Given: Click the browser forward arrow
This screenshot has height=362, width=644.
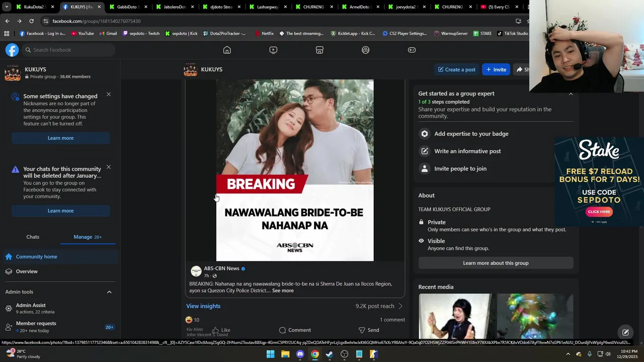Looking at the screenshot, I should coord(19,21).
